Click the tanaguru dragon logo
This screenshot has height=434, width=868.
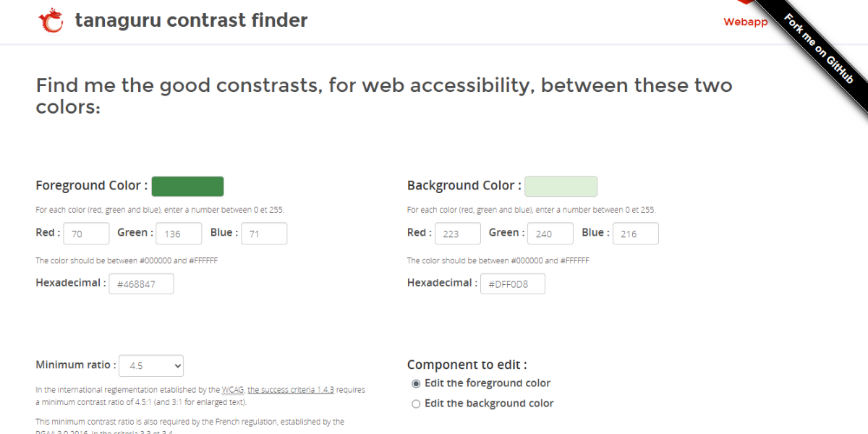51,20
